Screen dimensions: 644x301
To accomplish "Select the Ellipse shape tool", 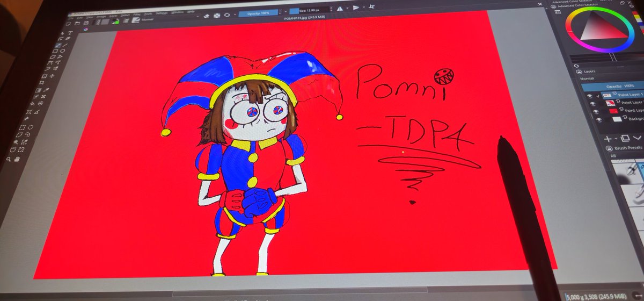I will pos(62,51).
